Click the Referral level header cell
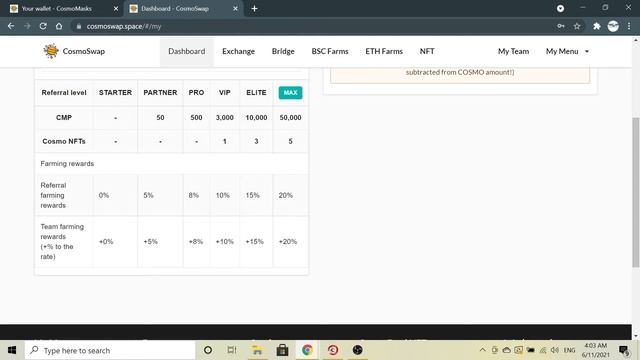This screenshot has height=360, width=640. pos(64,93)
